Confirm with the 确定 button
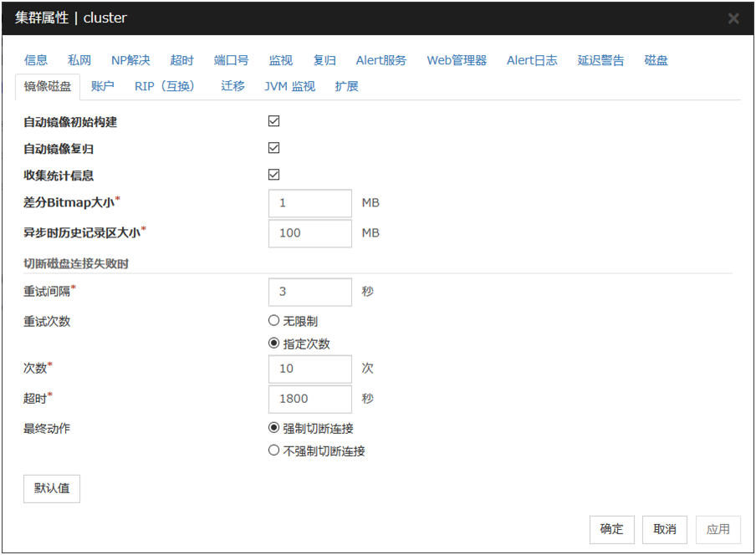Screen dimensions: 756x555 pos(611,529)
